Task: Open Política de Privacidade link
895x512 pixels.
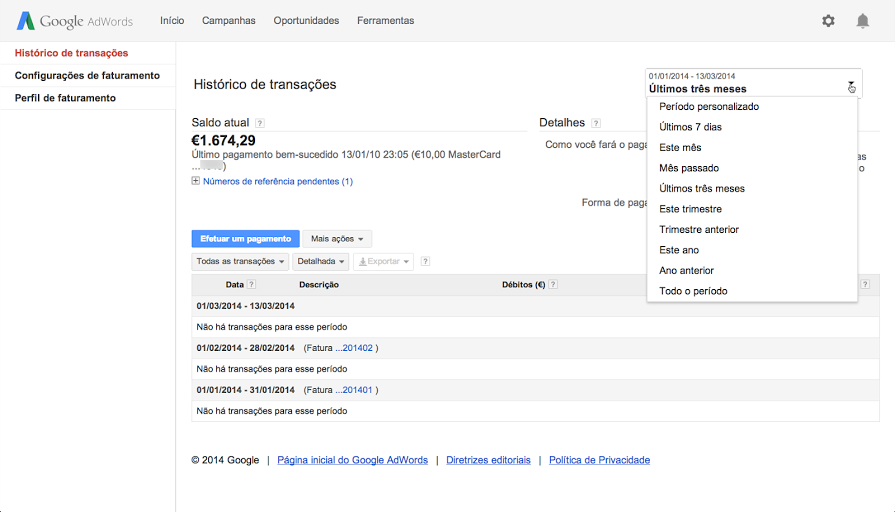Action: (x=599, y=460)
